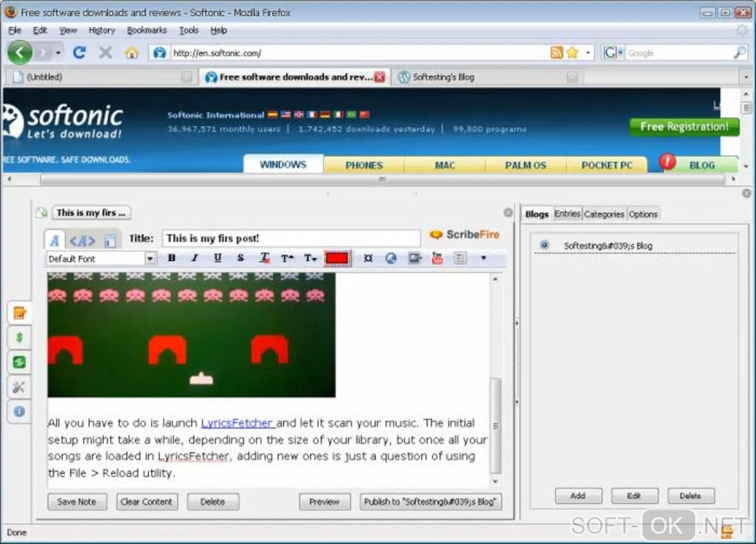756x544 pixels.
Task: Open the Bookmarks menu
Action: 147,30
